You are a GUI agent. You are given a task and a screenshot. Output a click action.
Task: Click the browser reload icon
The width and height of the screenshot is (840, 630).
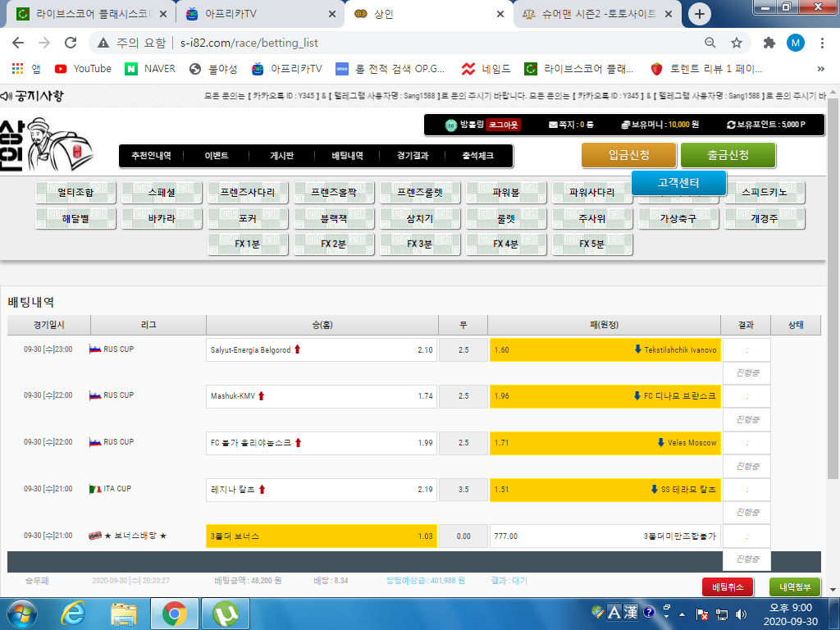pyautogui.click(x=71, y=43)
